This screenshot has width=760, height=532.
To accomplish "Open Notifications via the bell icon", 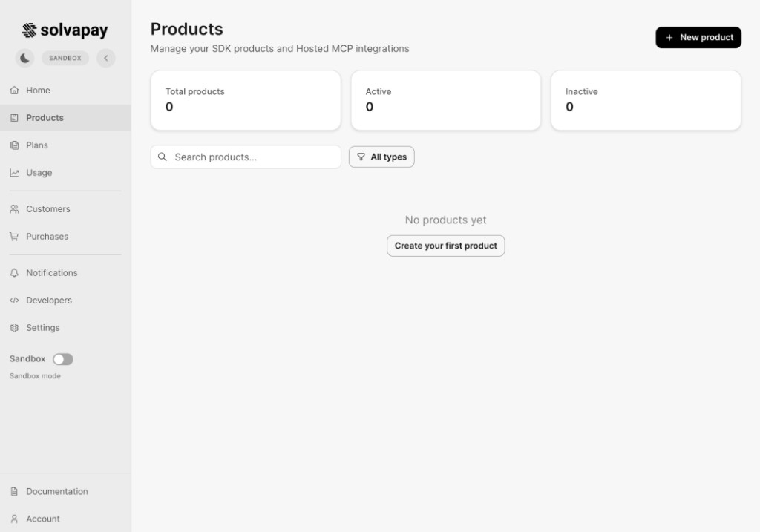I will click(15, 272).
